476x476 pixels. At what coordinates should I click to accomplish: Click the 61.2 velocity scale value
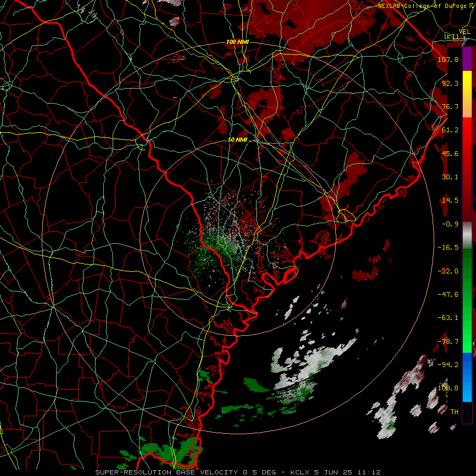450,130
